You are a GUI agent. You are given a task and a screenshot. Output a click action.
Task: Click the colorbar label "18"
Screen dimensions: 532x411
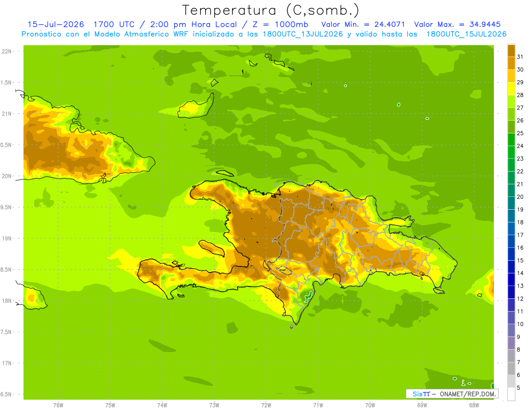(x=521, y=222)
